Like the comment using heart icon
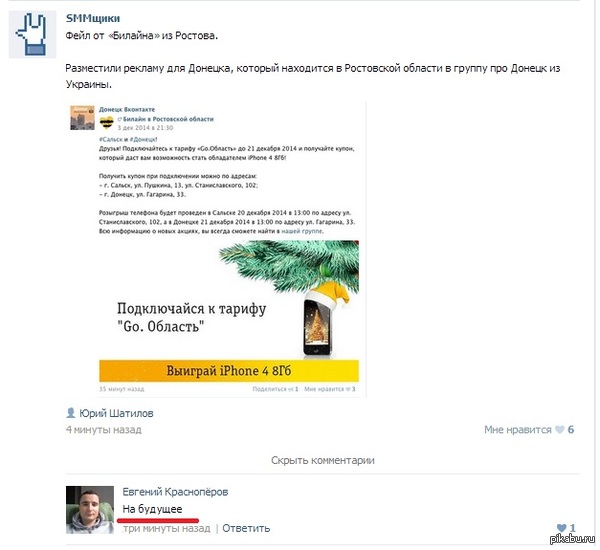The height and width of the screenshot is (550, 600). (x=561, y=528)
